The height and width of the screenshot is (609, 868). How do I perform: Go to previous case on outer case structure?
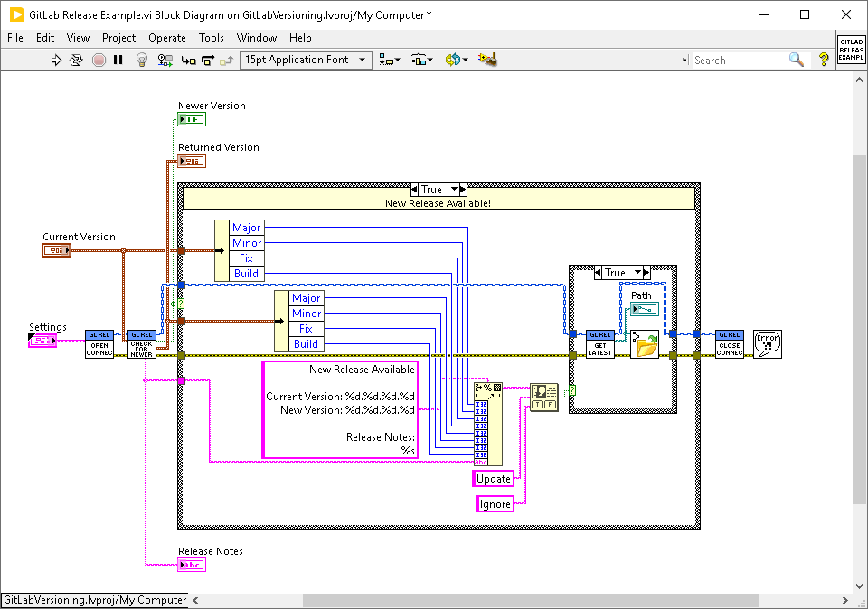415,190
